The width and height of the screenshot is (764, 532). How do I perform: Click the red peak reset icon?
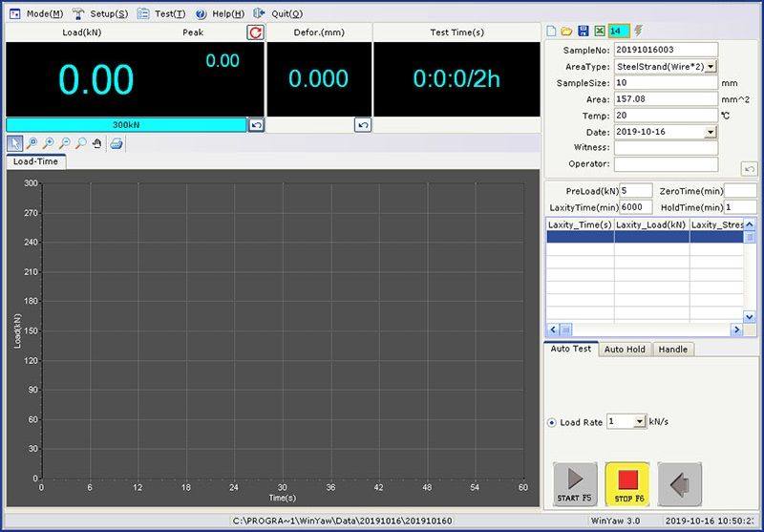(x=255, y=32)
